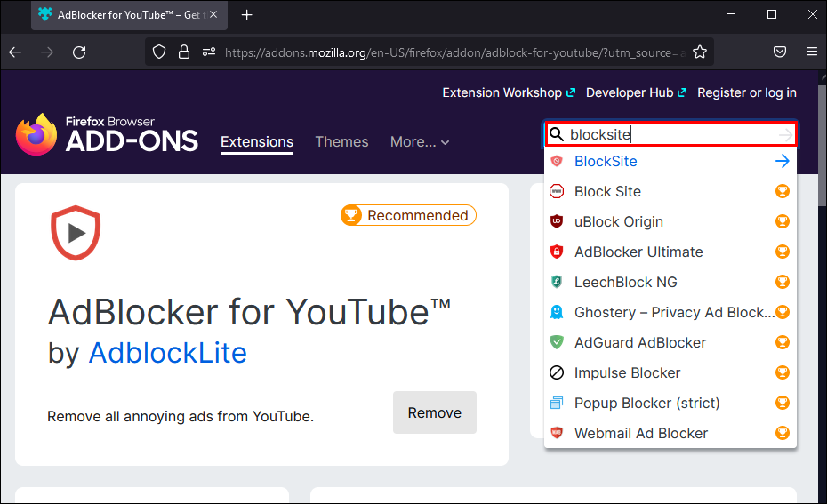Click the Impulse Blocker circle-slash icon

click(557, 372)
